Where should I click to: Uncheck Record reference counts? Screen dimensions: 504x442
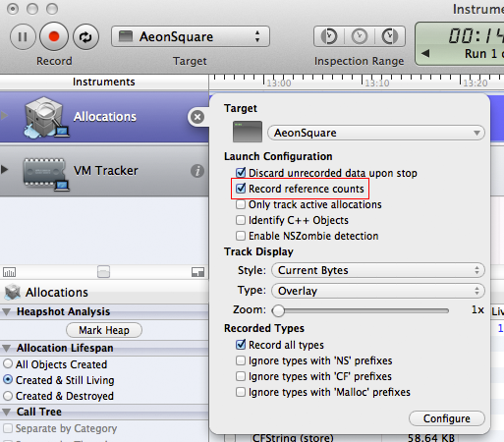pyautogui.click(x=241, y=189)
